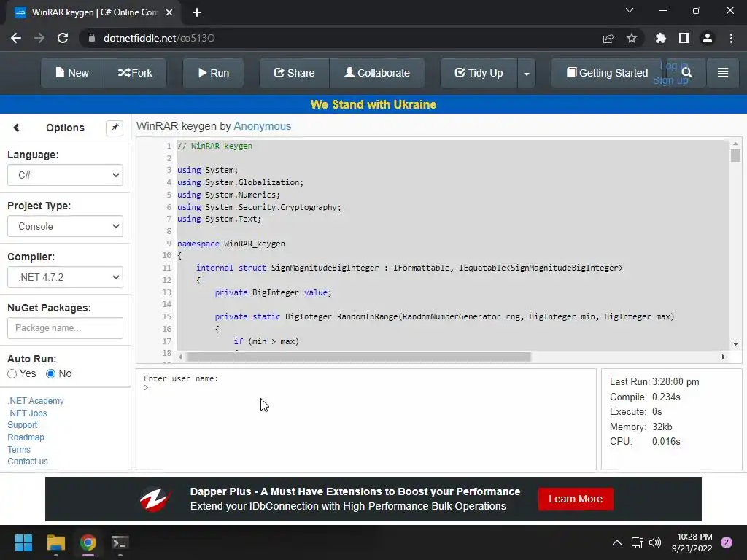747x560 pixels.
Task: Pin the Options sidebar
Action: click(x=115, y=128)
